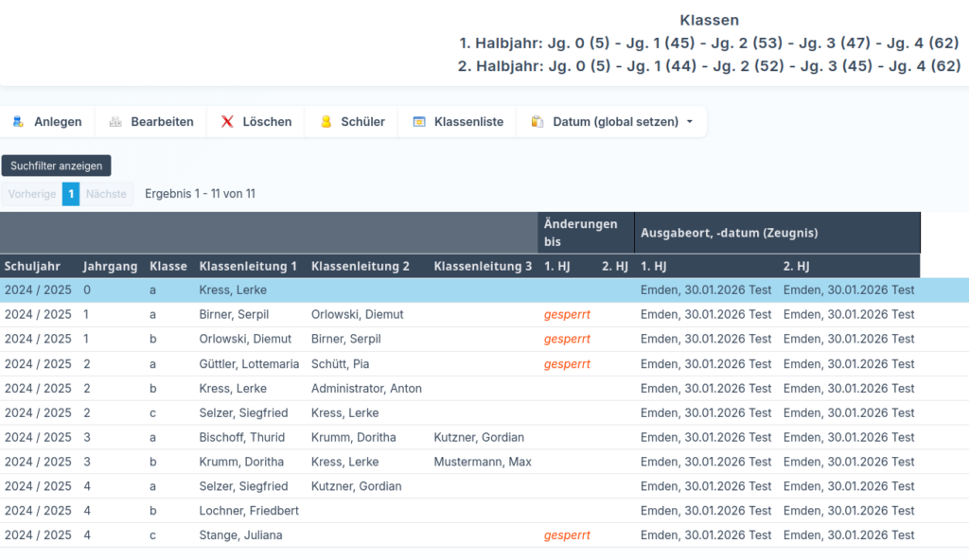Show the search filter panel
The width and height of the screenshot is (969, 560).
tap(56, 166)
